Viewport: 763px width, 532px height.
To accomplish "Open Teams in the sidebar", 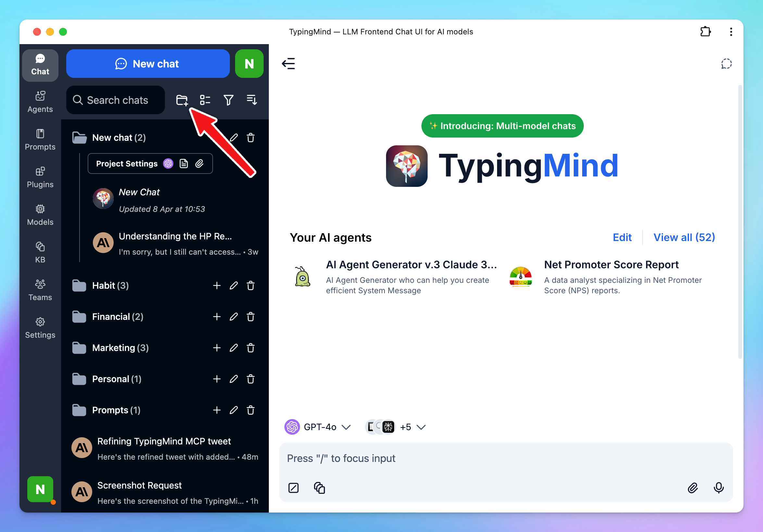I will tap(40, 290).
